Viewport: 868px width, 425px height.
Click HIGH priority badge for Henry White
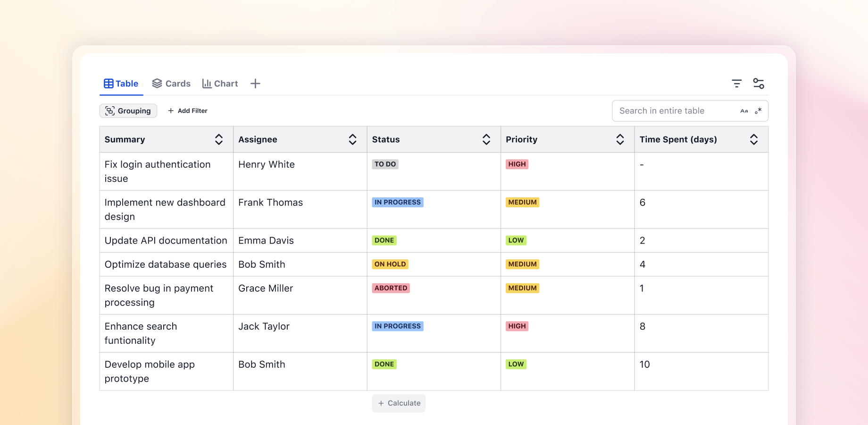(x=517, y=164)
